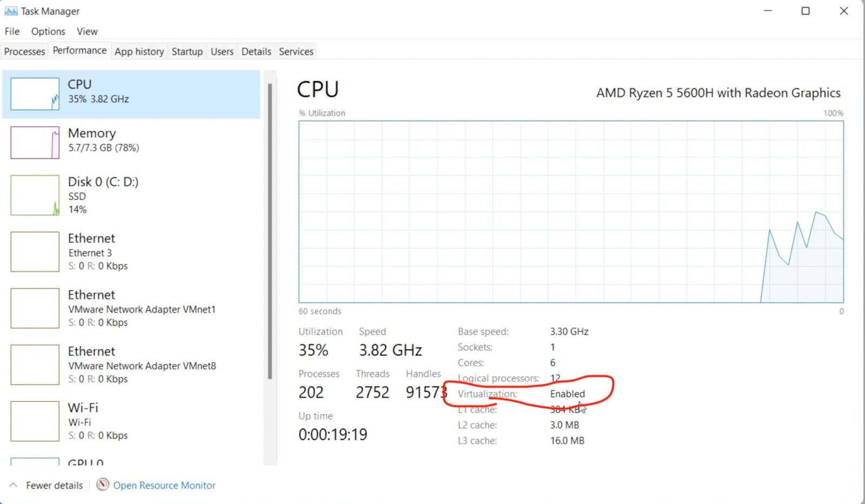The height and width of the screenshot is (504, 865).
Task: Click the Fewer details button text
Action: click(55, 485)
